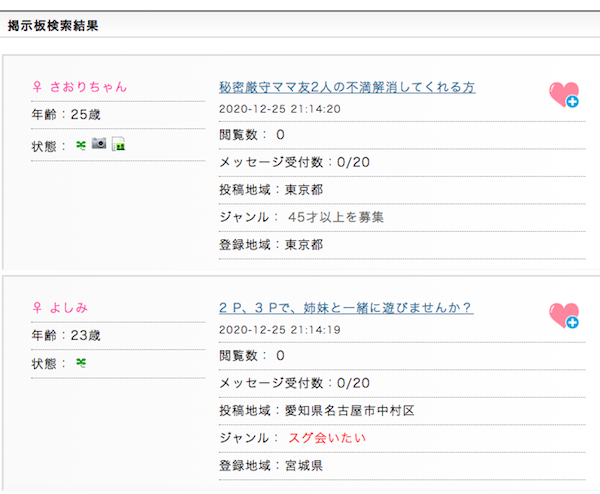This screenshot has width=600, height=494.
Task: Click the timestamp 2020-12-25 21:14:19
Action: (x=280, y=330)
